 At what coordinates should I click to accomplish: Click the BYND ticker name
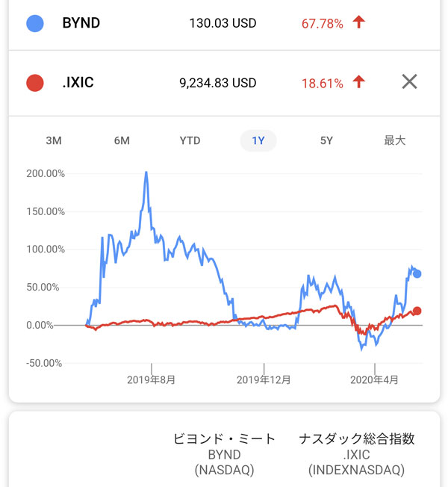point(81,23)
